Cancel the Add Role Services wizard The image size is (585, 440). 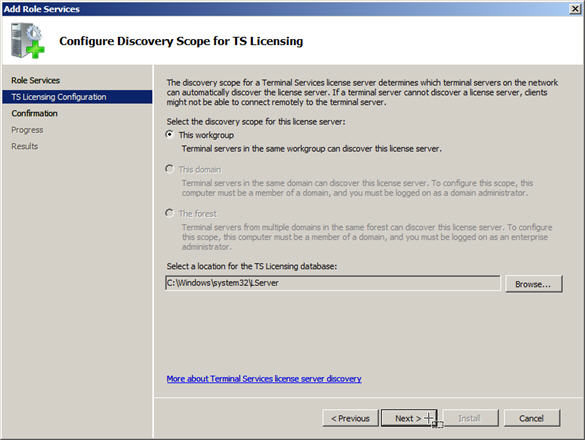pos(532,418)
